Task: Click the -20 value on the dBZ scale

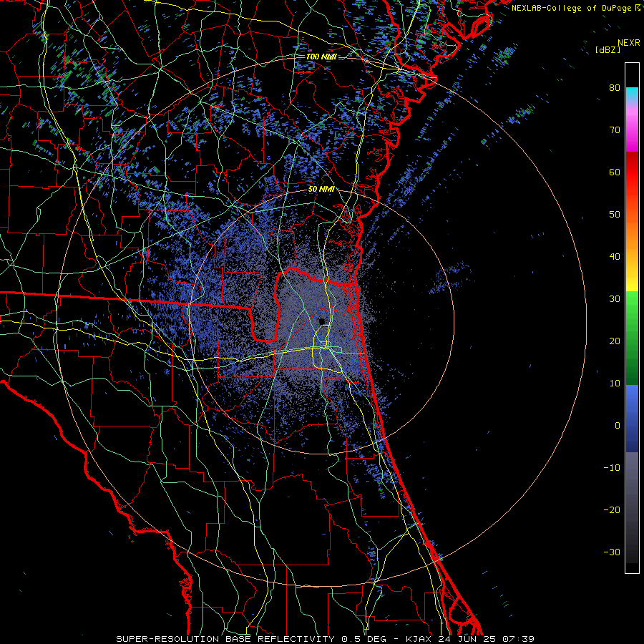Action: click(612, 509)
